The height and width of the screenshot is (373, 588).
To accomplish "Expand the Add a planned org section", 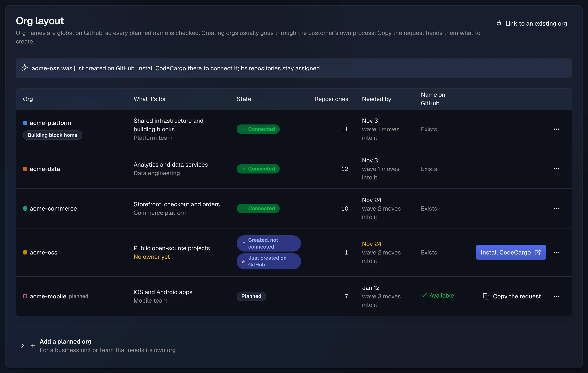I will click(x=22, y=346).
